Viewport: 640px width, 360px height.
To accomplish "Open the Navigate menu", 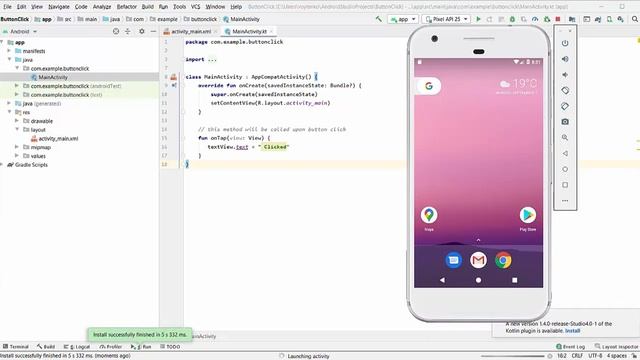I will click(59, 7).
